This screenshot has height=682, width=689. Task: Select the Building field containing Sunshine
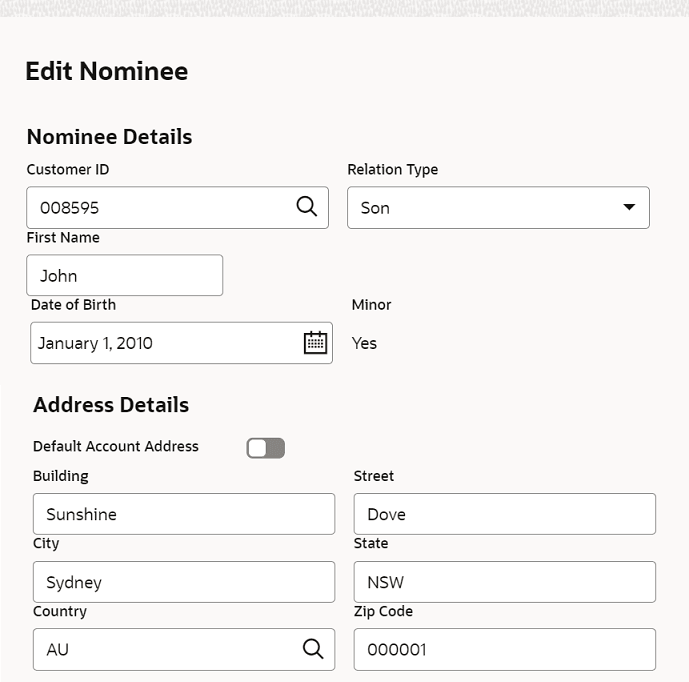pos(183,514)
